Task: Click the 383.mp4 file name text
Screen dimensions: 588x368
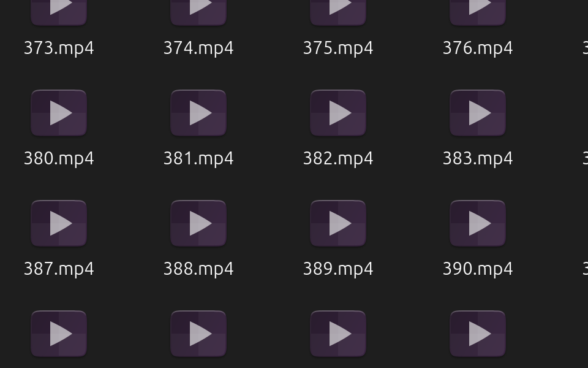Action: pyautogui.click(x=478, y=159)
